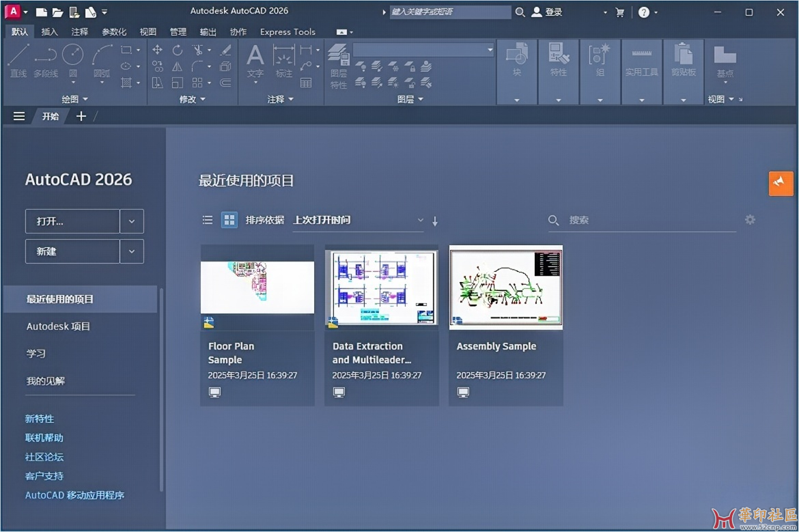Click the New file icon in quick access
799x532 pixels.
(41, 12)
